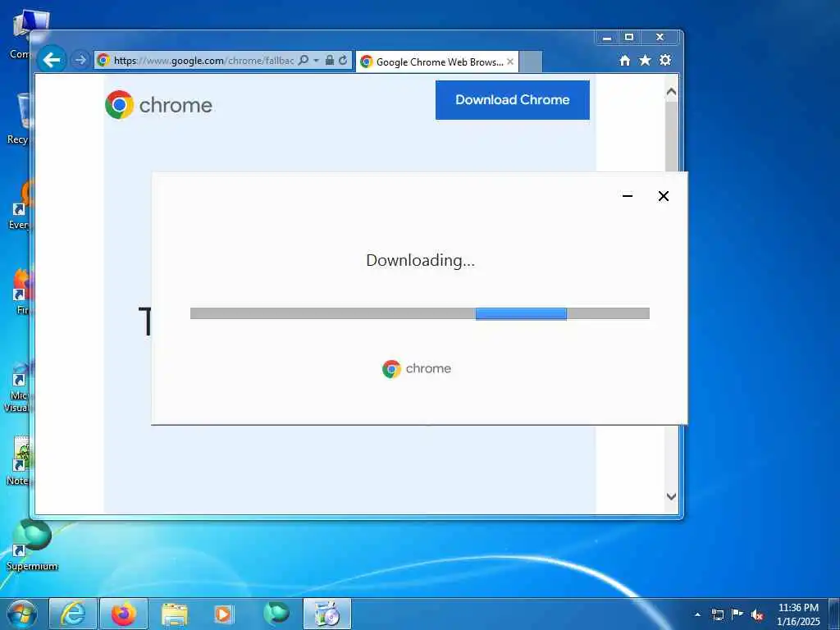This screenshot has height=630, width=840.
Task: Click the Home icon in IE toolbar
Action: (624, 61)
